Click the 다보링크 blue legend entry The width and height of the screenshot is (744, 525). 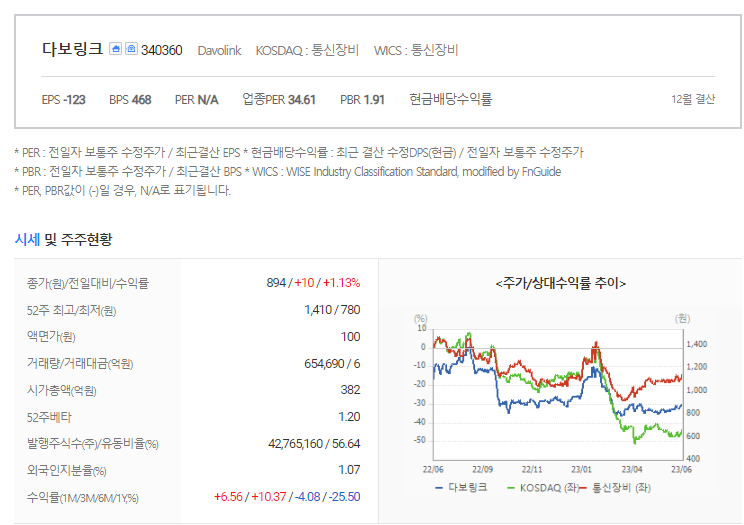[461, 488]
